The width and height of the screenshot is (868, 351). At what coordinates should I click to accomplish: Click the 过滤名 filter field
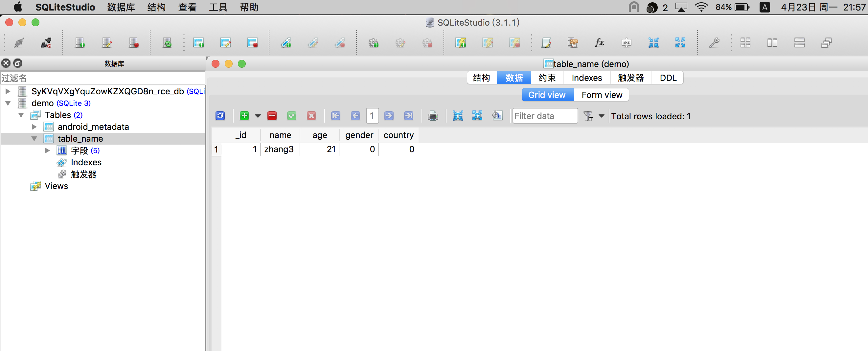coord(103,78)
